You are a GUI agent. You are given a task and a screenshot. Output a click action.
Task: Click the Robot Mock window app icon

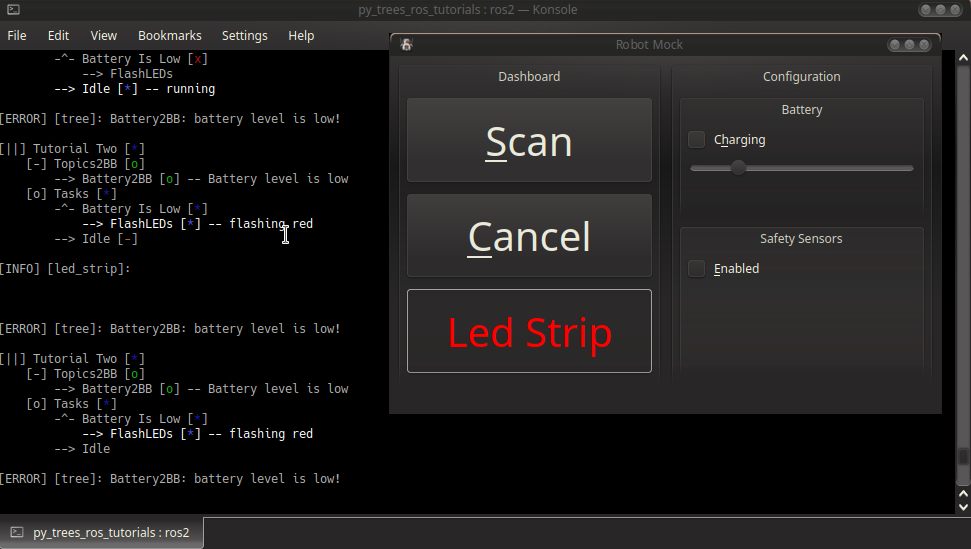tap(406, 45)
